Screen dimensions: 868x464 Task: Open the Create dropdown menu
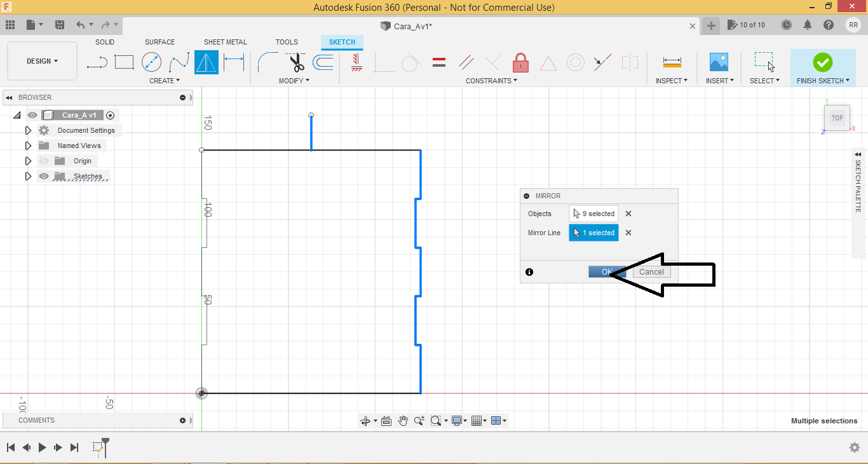tap(165, 81)
